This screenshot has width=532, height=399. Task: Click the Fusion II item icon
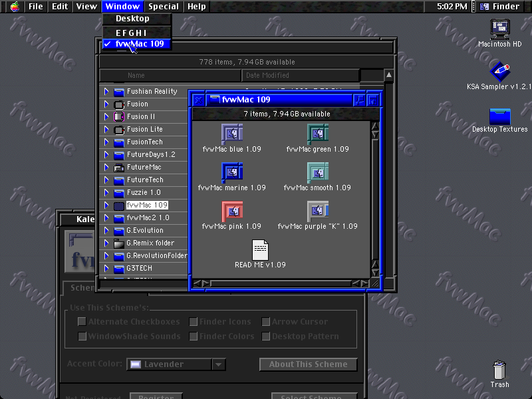(119, 117)
